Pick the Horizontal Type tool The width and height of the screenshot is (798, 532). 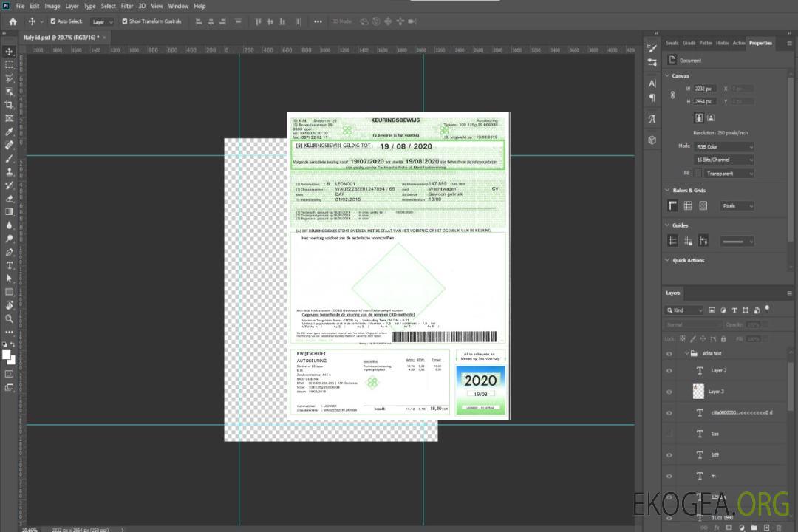coord(10,265)
